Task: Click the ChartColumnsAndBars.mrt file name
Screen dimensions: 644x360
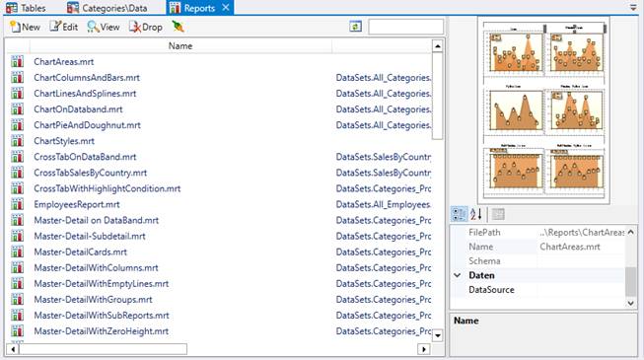Action: coord(87,78)
